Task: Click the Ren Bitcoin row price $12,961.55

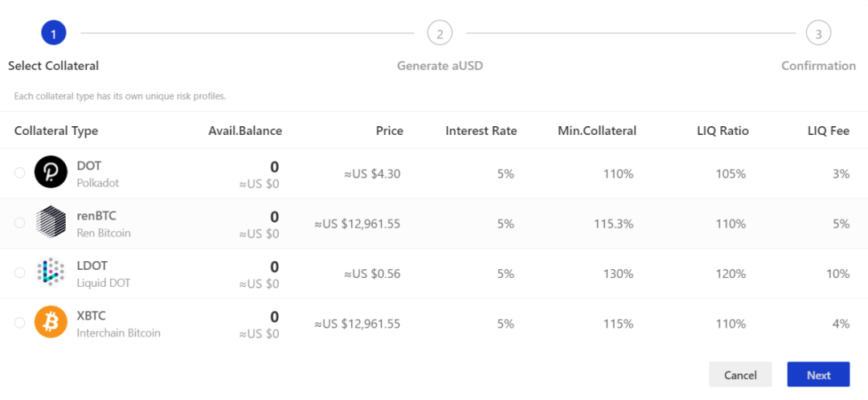Action: click(x=357, y=224)
